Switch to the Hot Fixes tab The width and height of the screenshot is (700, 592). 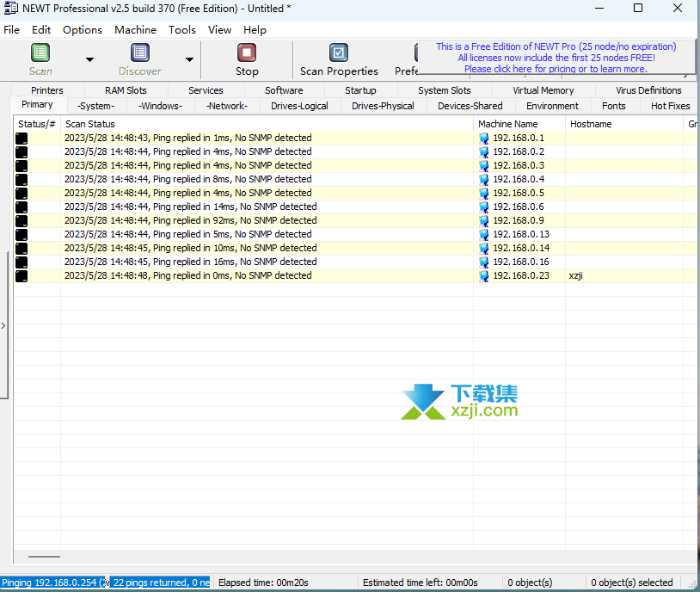click(671, 106)
